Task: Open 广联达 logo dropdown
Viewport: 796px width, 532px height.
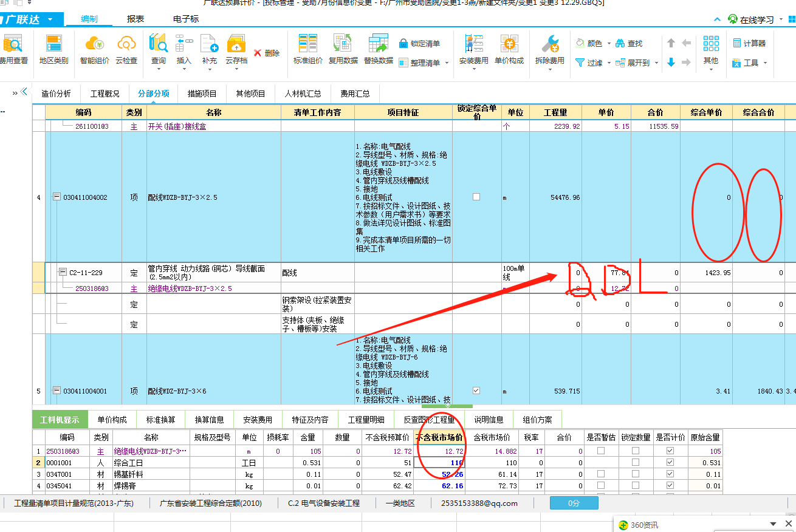Action: (50, 19)
